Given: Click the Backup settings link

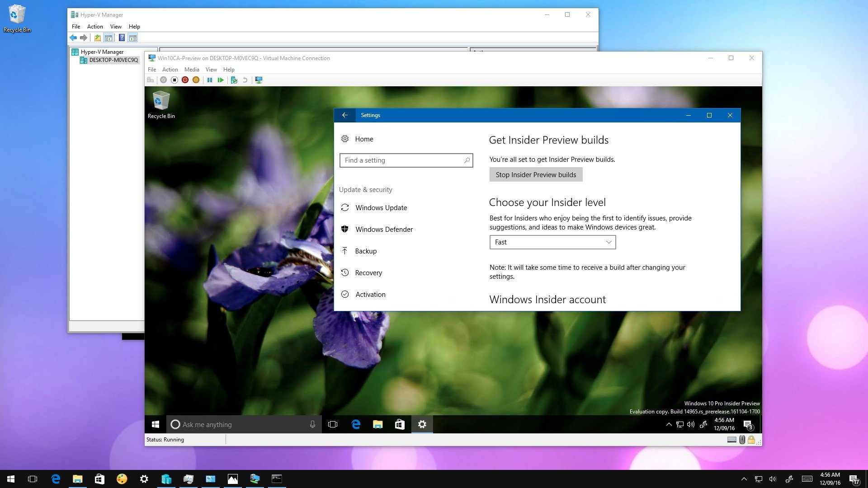Looking at the screenshot, I should coord(366,250).
